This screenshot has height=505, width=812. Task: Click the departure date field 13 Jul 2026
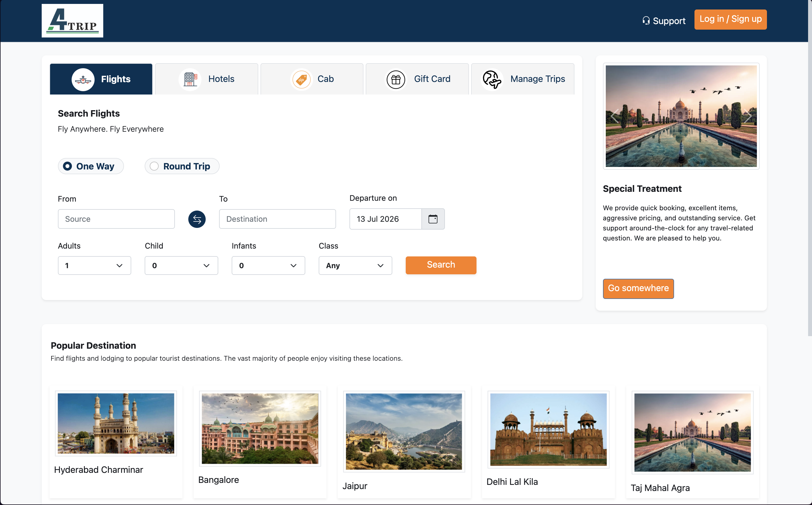(x=385, y=219)
